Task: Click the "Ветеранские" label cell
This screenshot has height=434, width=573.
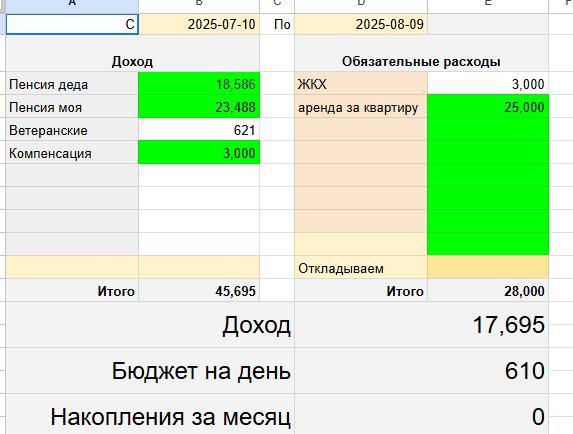Action: pyautogui.click(x=72, y=130)
